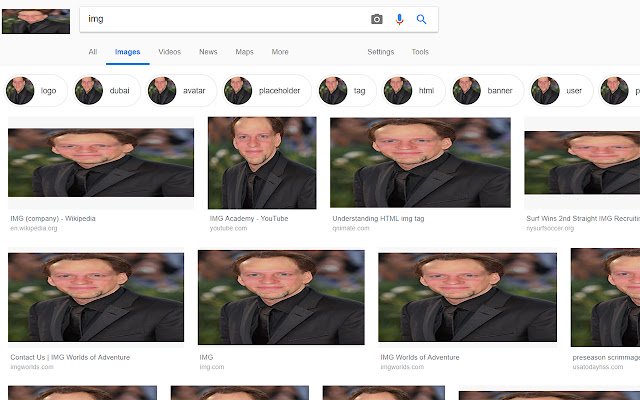Click 'IMG (company) - Wikipedia' title link

click(53, 218)
